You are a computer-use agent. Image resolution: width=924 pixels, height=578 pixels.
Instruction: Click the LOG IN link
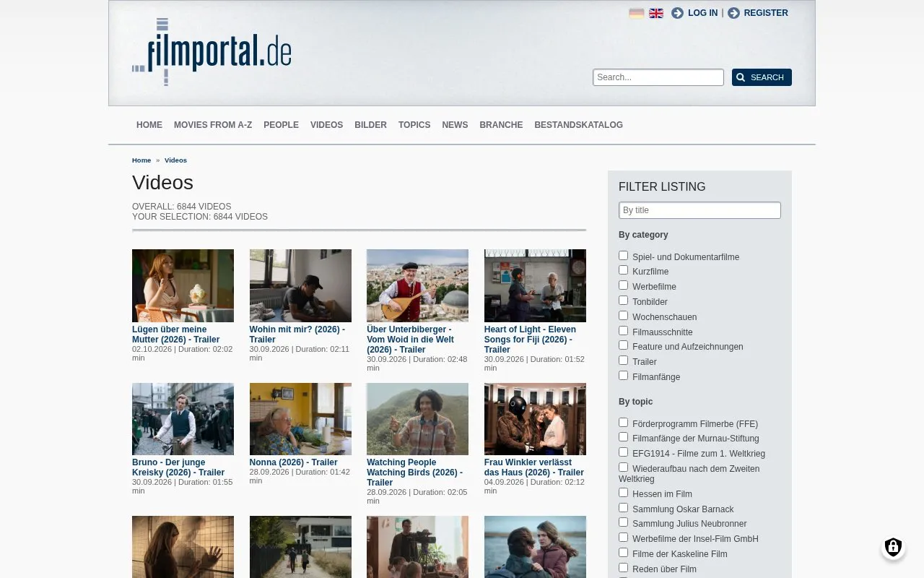(702, 13)
